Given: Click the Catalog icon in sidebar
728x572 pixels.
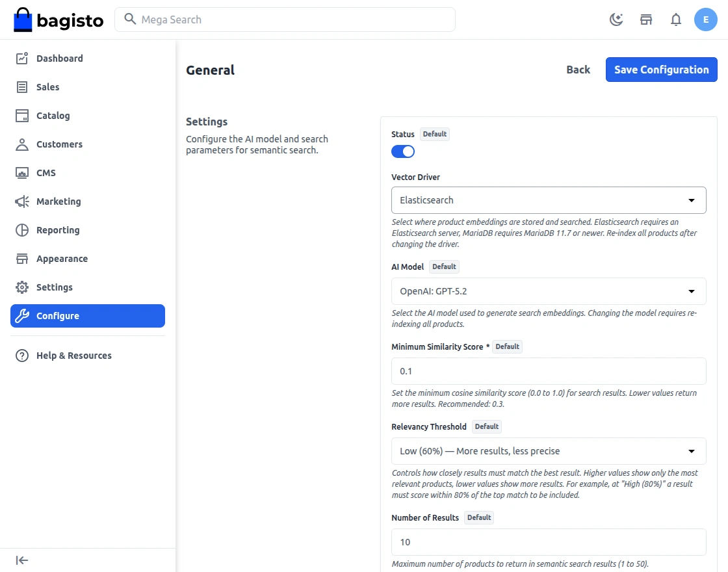Looking at the screenshot, I should point(22,116).
